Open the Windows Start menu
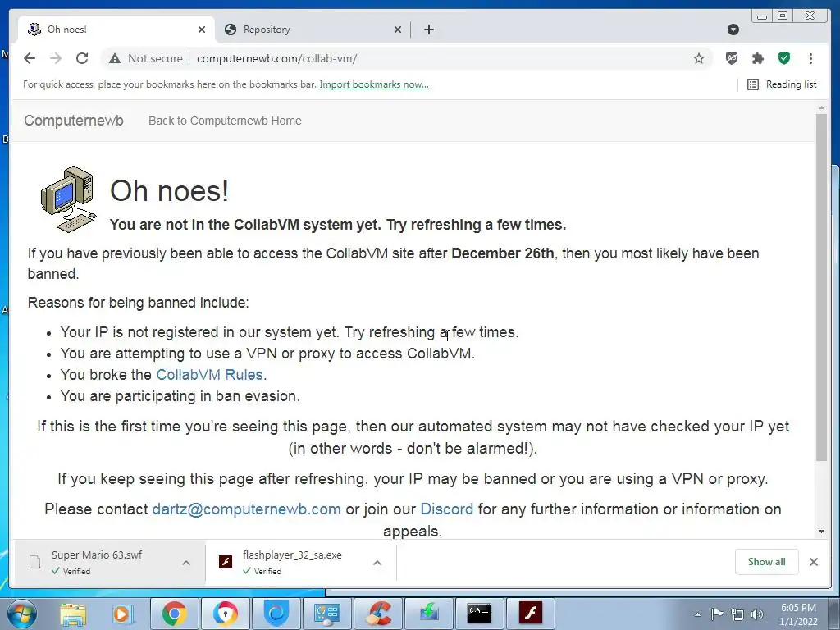This screenshot has width=840, height=630. tap(21, 614)
